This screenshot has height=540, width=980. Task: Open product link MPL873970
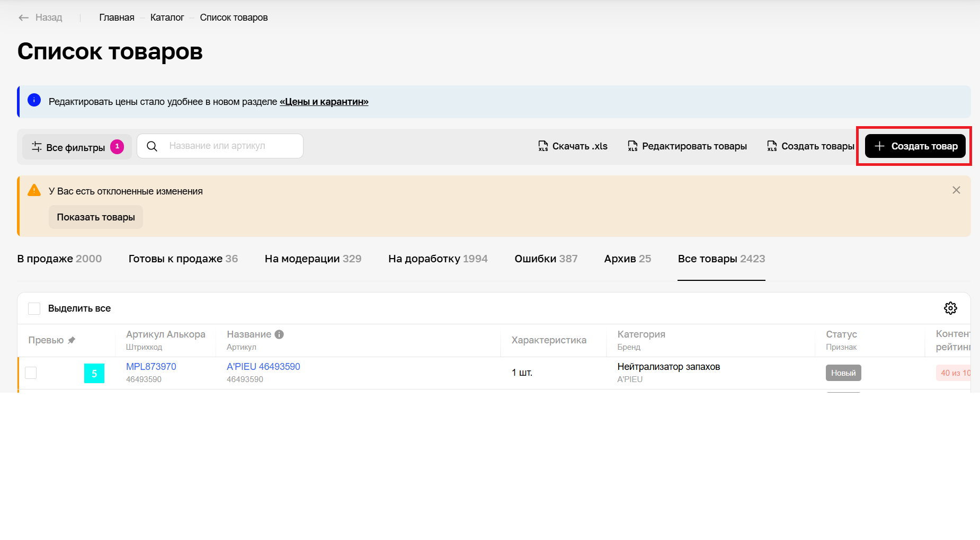151,367
